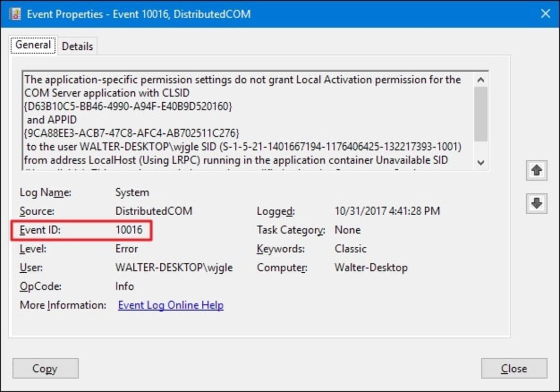Click the Source value DistributedCOM

[153, 211]
